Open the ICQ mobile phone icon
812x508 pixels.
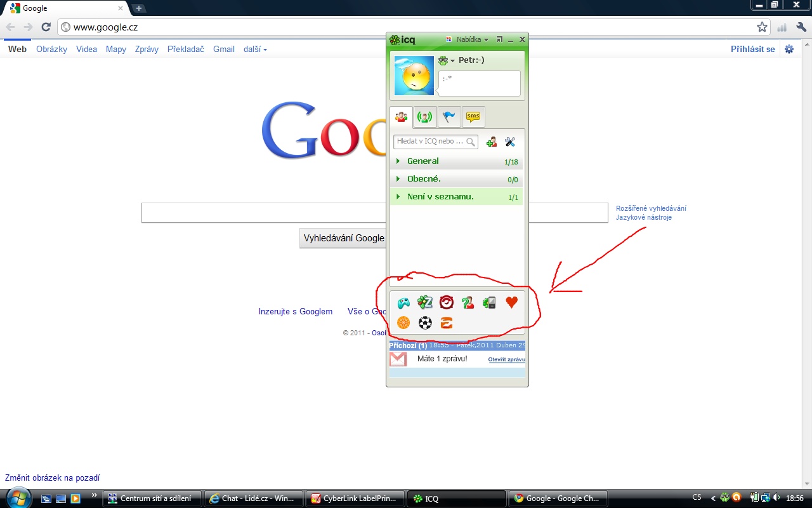pyautogui.click(x=489, y=303)
